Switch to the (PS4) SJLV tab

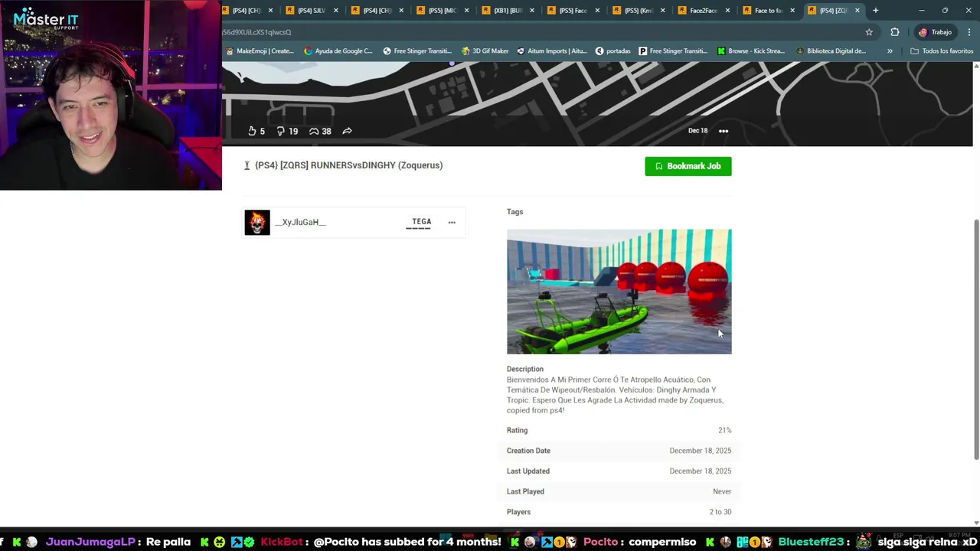311,11
